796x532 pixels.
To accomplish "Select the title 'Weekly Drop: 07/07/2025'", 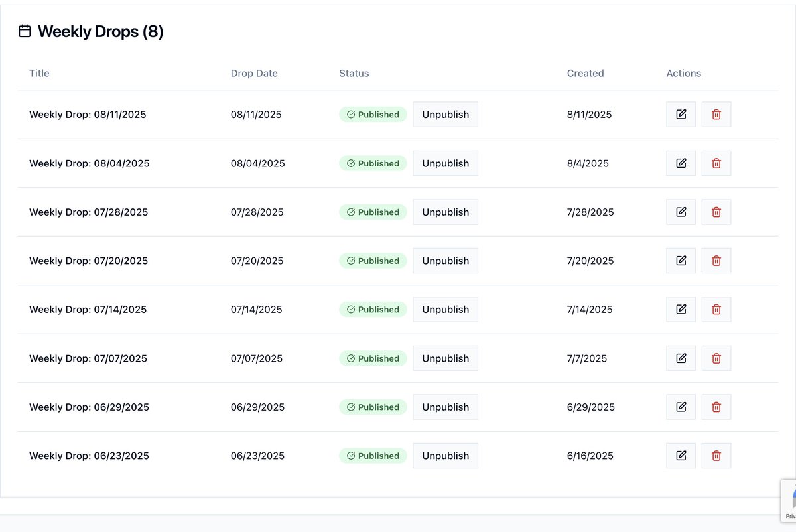I will [88, 358].
